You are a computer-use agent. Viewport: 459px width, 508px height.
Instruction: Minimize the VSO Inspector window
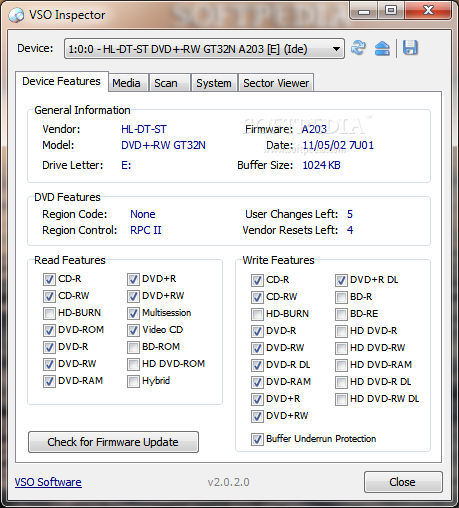(x=364, y=11)
